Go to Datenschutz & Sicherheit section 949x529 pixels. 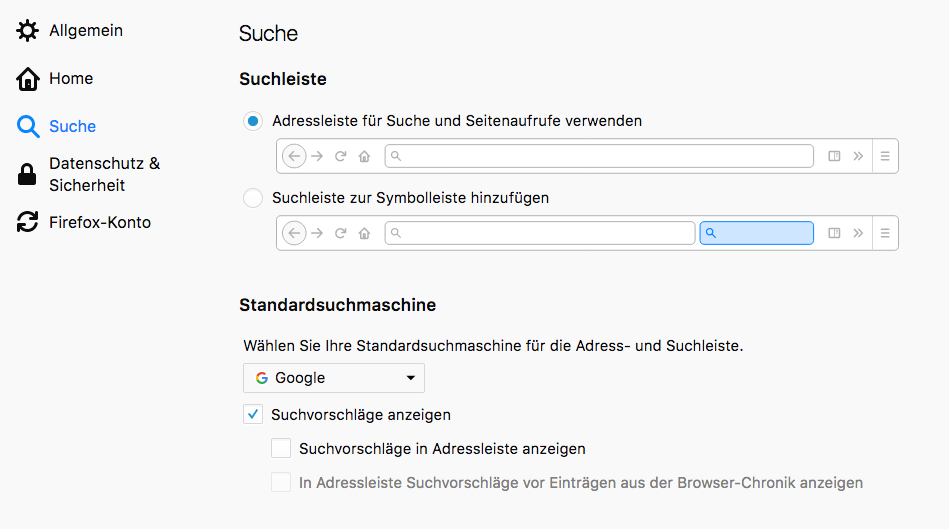click(104, 174)
